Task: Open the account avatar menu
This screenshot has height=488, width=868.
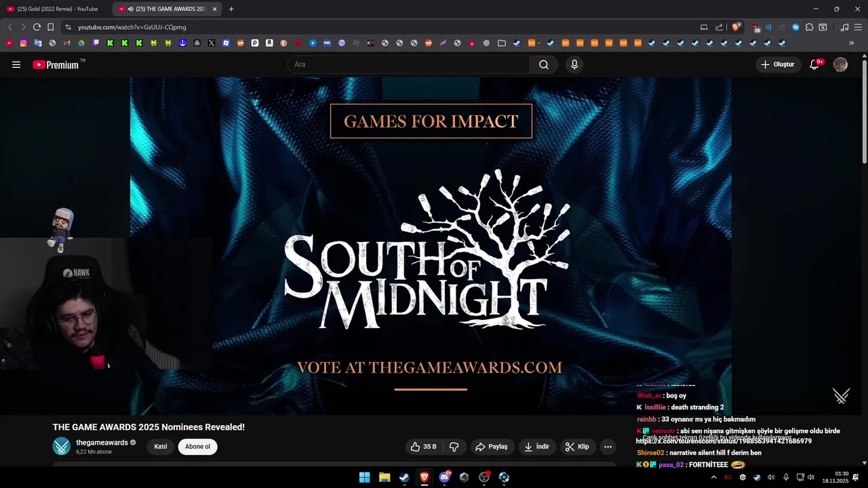Action: coord(840,64)
